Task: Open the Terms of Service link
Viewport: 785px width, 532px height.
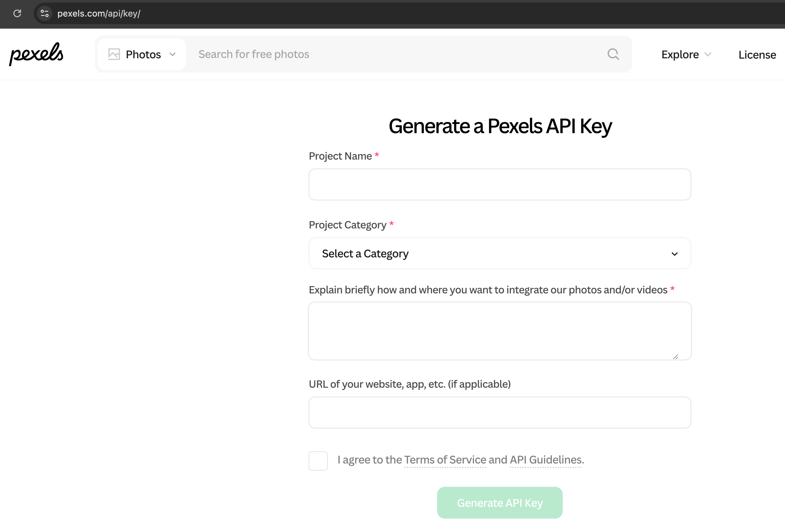Action: point(445,460)
